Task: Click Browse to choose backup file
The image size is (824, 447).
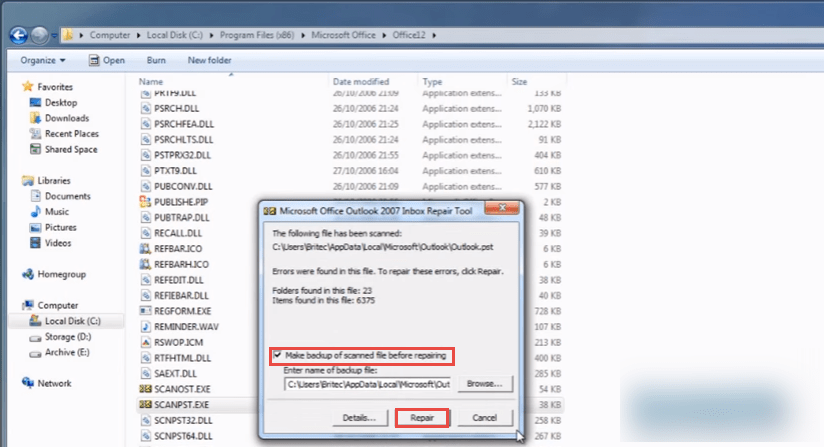Action: point(484,384)
